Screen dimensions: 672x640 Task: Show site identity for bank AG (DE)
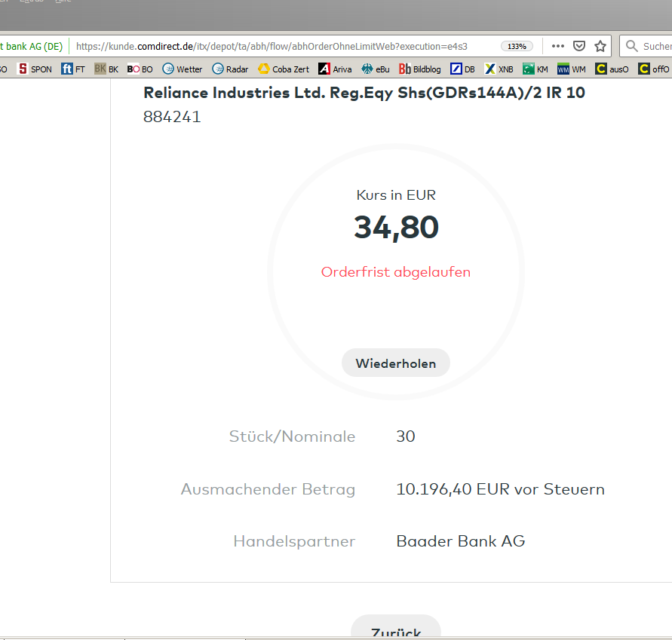32,46
